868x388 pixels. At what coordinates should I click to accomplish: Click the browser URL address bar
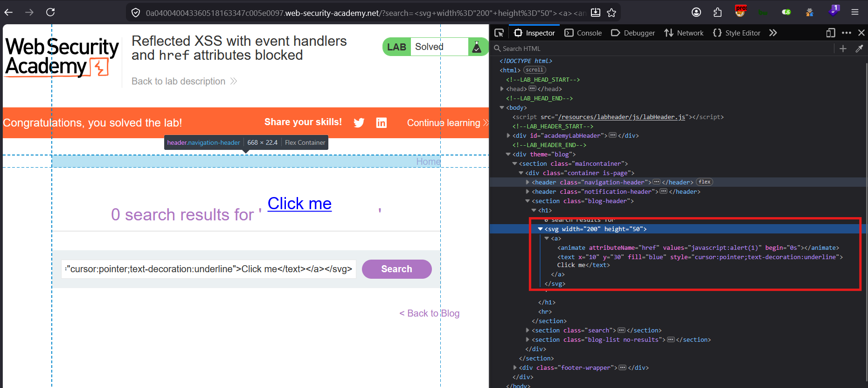[366, 13]
